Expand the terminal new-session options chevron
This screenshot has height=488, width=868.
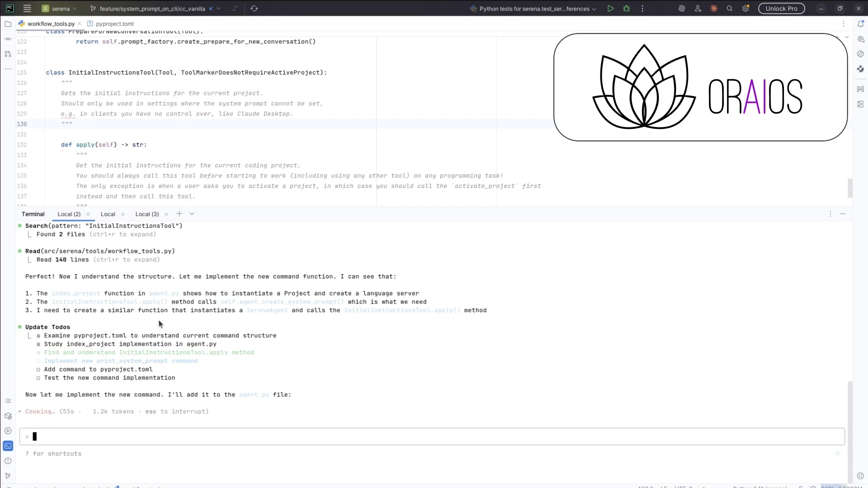(x=192, y=214)
